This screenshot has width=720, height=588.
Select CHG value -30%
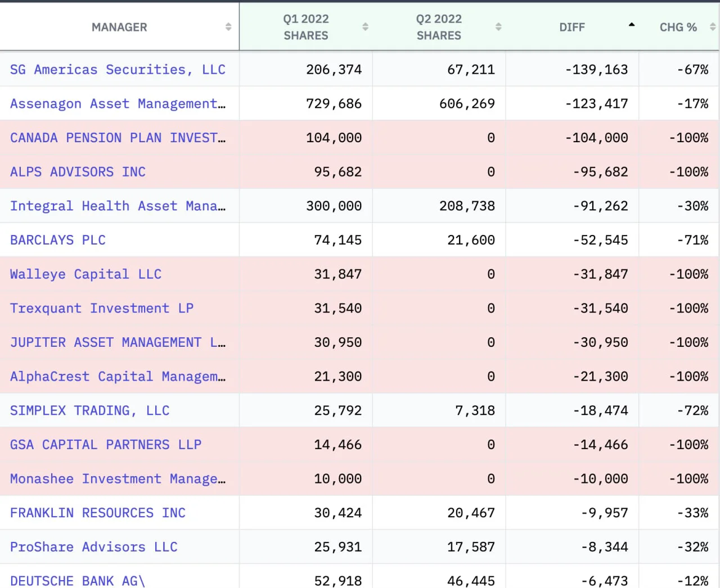pyautogui.click(x=692, y=206)
